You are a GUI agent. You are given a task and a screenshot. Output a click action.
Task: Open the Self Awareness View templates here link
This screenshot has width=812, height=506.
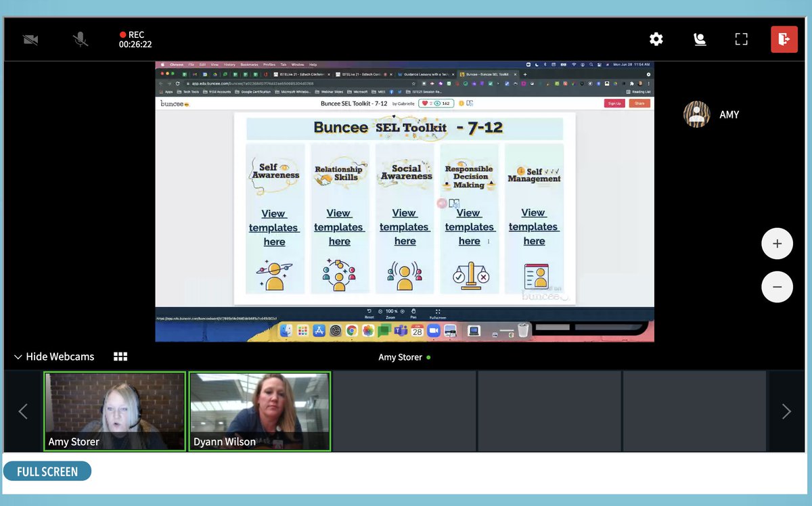point(274,227)
